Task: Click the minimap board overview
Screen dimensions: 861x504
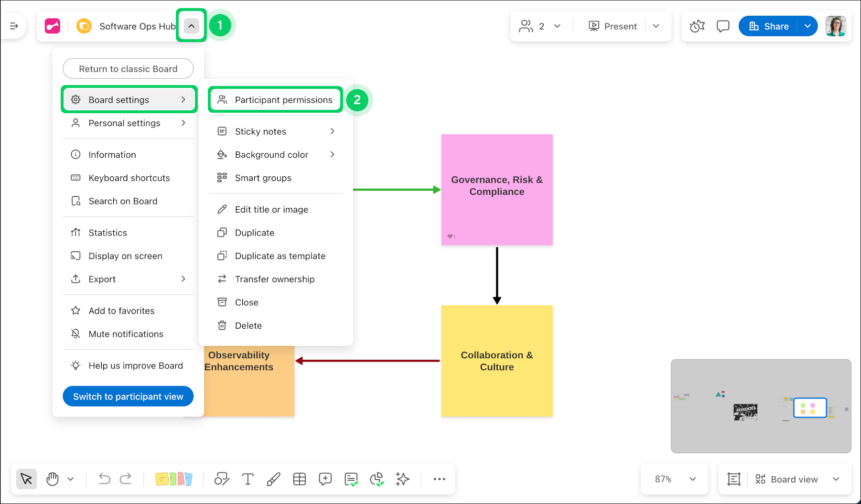Action: (761, 406)
